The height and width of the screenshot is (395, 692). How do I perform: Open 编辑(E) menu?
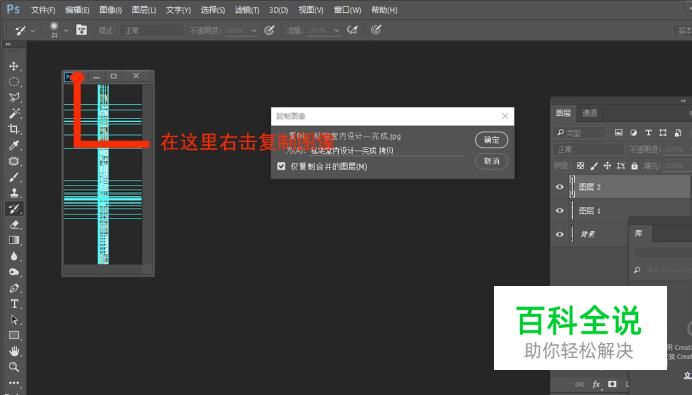pos(77,10)
